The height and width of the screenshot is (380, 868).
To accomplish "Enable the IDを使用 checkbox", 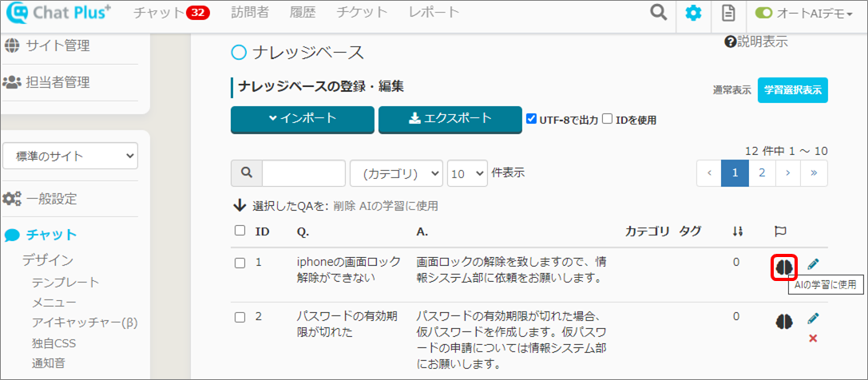I will click(x=608, y=119).
